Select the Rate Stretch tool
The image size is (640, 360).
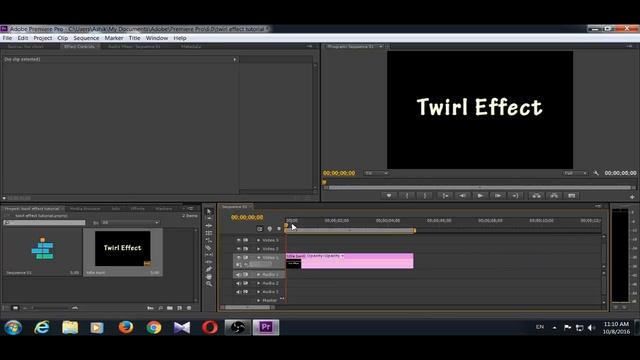coord(209,240)
